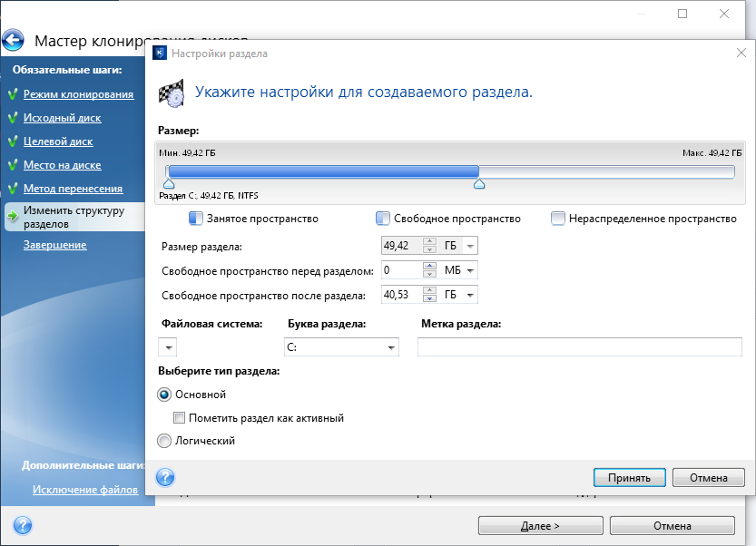Click the Acronis icon in dialog title bar
Image resolution: width=756 pixels, height=546 pixels.
pos(159,54)
